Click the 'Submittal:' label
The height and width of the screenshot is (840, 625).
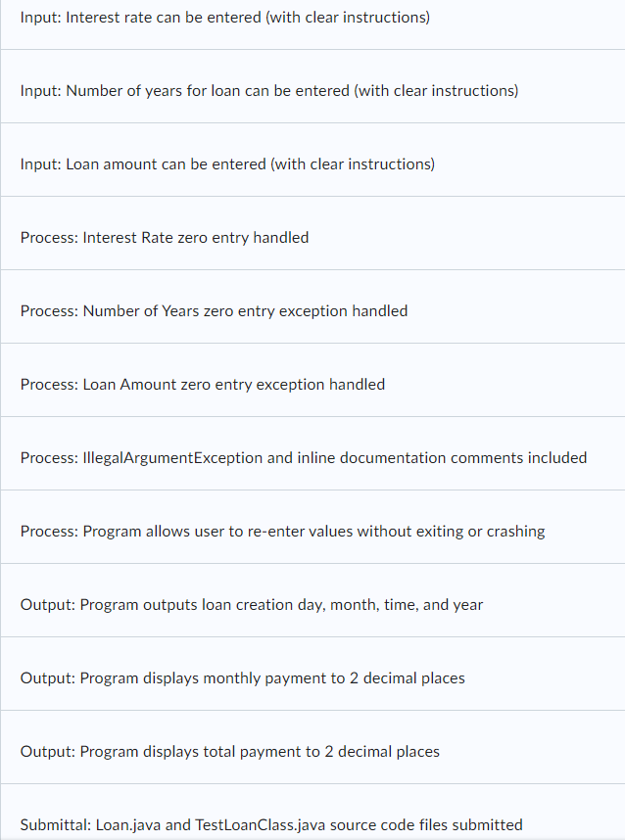point(56,825)
